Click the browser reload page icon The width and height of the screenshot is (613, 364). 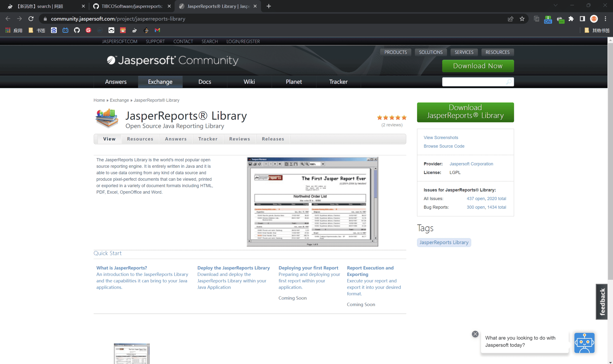31,19
